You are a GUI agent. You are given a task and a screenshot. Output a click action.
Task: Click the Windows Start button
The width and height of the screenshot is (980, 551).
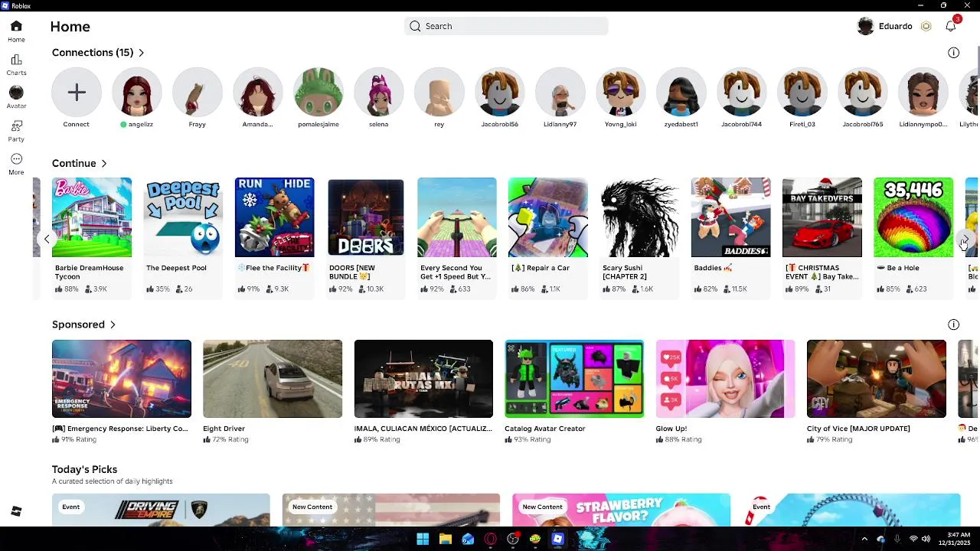423,539
